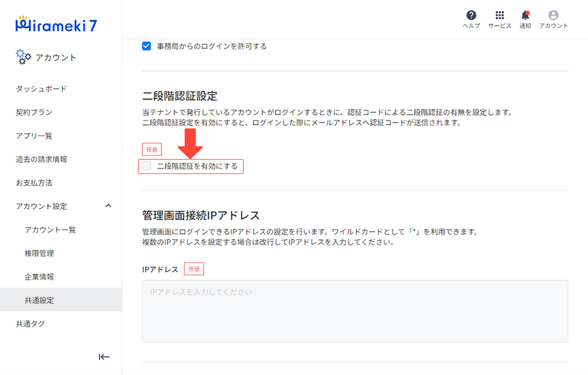Image resolution: width=588 pixels, height=375 pixels.
Task: Open the notifications (通知) bell
Action: pos(525,16)
